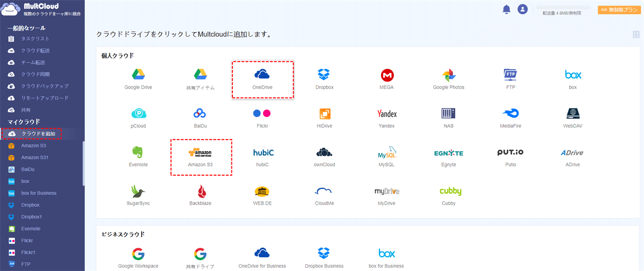Add MediaFire cloud

point(511,118)
